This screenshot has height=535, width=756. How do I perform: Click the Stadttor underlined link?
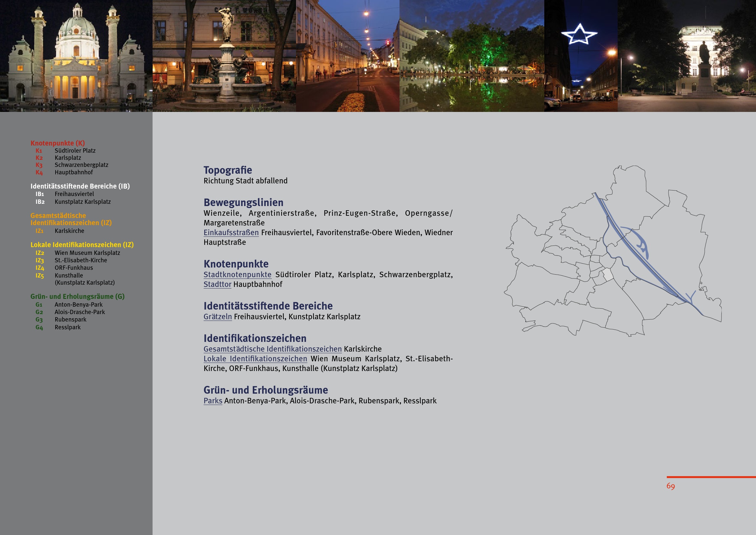(x=217, y=284)
